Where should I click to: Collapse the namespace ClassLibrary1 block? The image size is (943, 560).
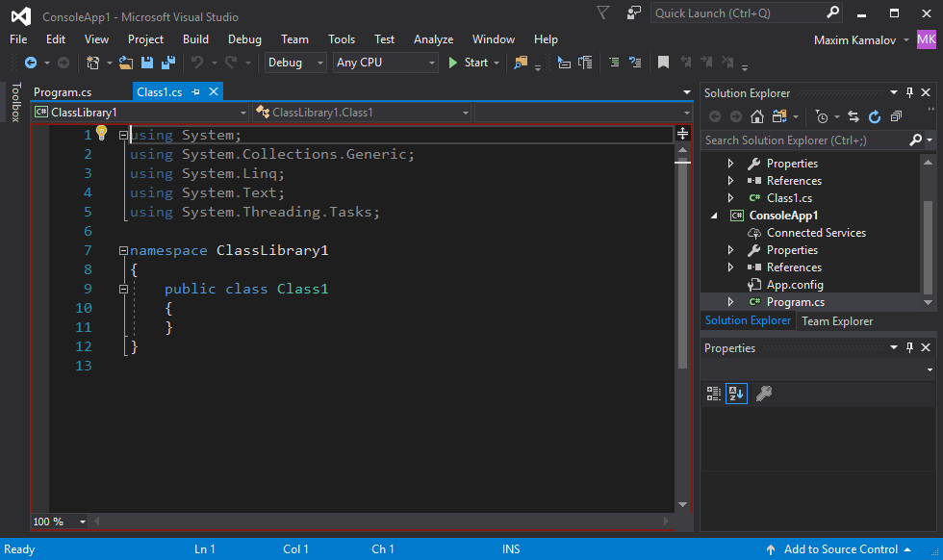(123, 250)
